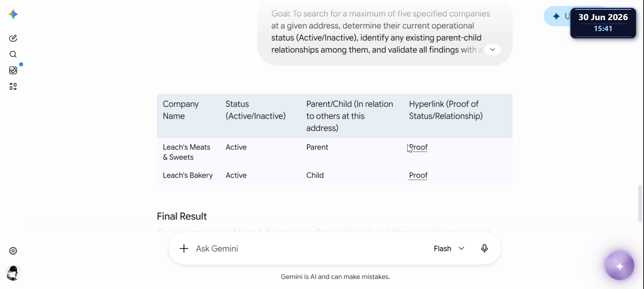644x289 pixels.
Task: Open the sidebar icon with blue dot
Action: coord(13,70)
